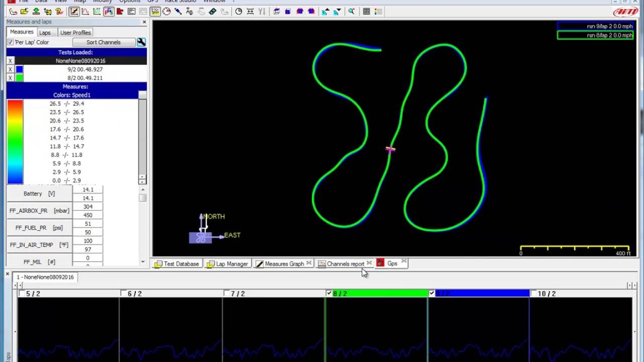Click the gauge dial toolbar icon

pyautogui.click(x=167, y=11)
